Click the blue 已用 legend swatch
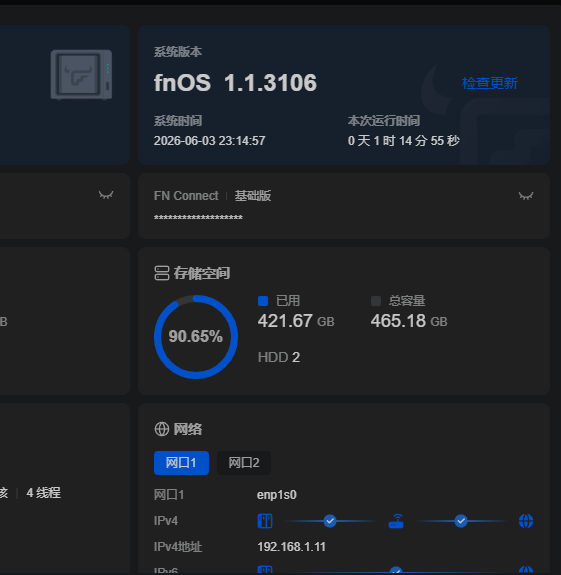Image resolution: width=561 pixels, height=575 pixels. pyautogui.click(x=263, y=301)
